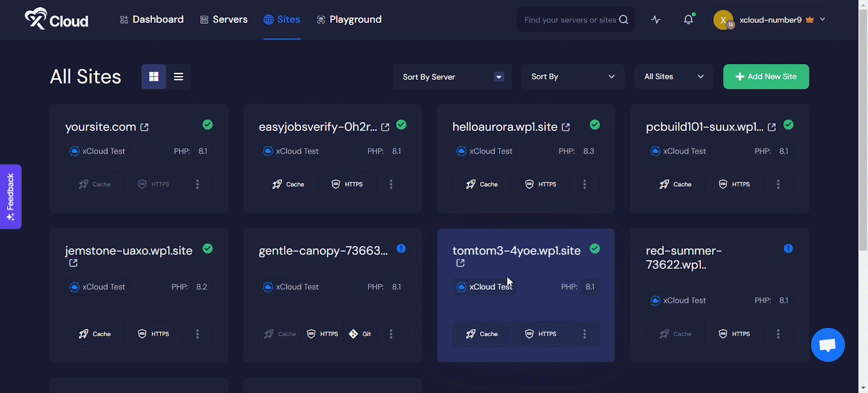Click Add New Site button
This screenshot has height=393, width=868.
coord(766,77)
